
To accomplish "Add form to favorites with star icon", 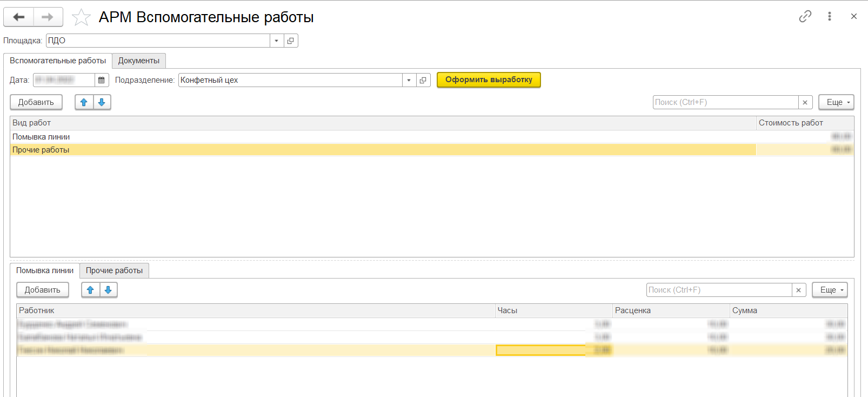I will click(81, 17).
